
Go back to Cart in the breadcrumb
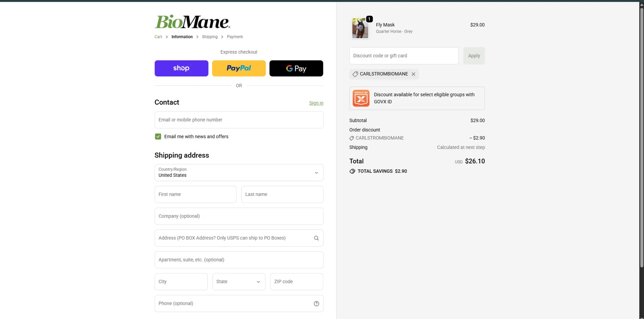point(158,37)
